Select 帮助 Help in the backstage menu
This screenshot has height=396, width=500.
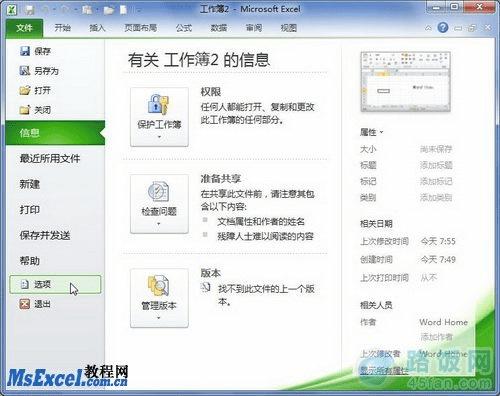pos(30,261)
